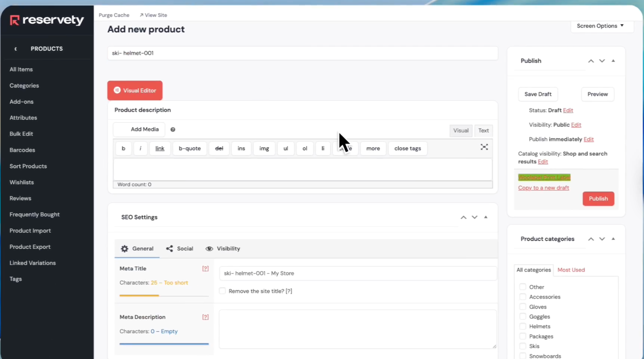Move SEO Settings panel down with arrow
This screenshot has height=359, width=644.
coord(475,217)
